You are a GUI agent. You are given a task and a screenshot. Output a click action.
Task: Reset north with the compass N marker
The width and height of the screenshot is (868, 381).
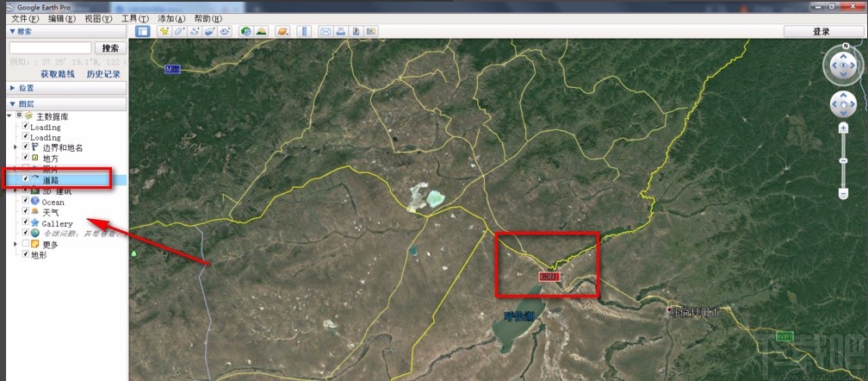coord(846,46)
